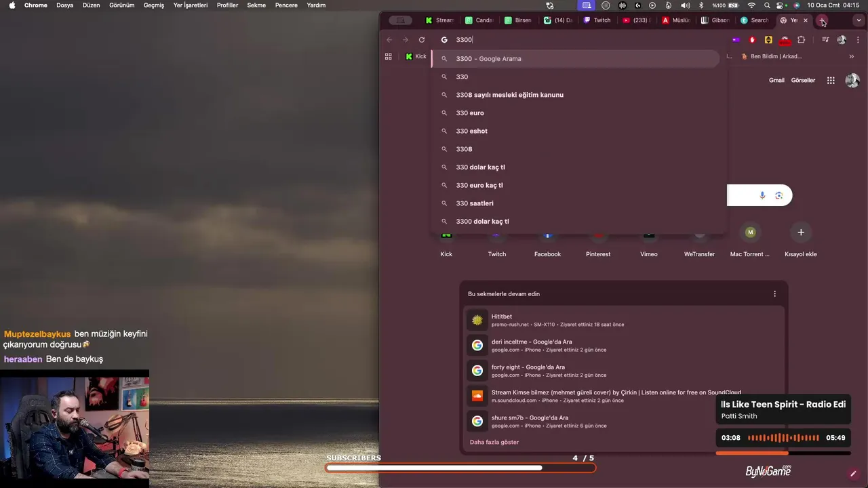
Task: Select suggestion 3300 dolar kaç tl
Action: tap(576, 222)
